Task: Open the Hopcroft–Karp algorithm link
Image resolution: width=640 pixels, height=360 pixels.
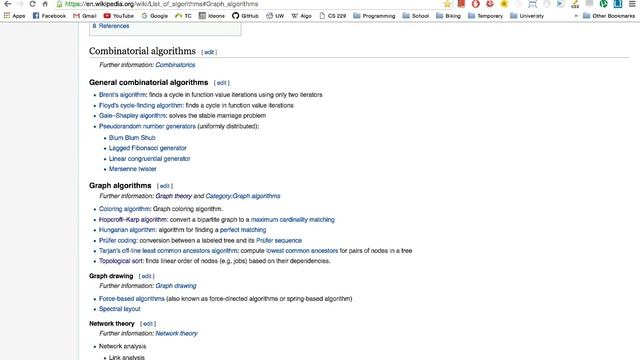Action: tap(133, 220)
